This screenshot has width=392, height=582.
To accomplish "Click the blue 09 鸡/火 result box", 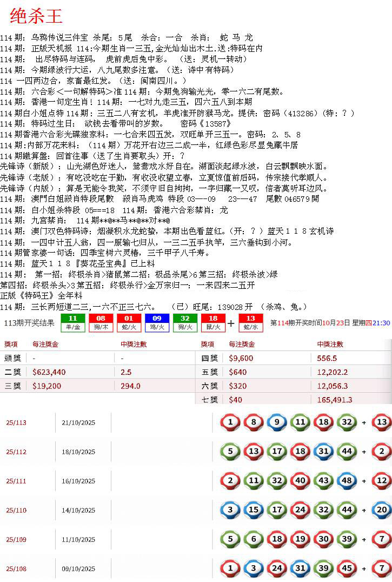I will [157, 322].
